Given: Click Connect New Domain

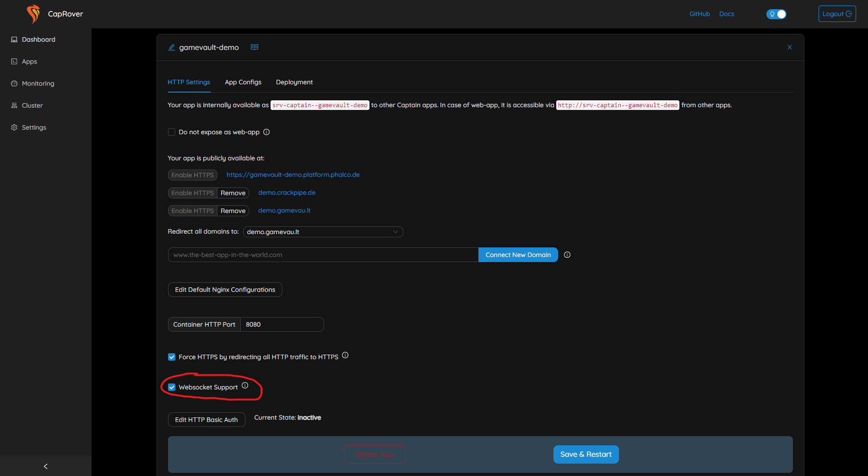Looking at the screenshot, I should pos(518,255).
